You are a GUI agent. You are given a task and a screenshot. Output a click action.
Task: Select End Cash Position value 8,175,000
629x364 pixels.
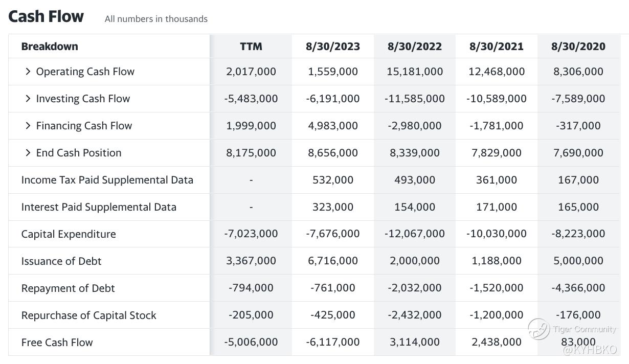click(x=251, y=153)
